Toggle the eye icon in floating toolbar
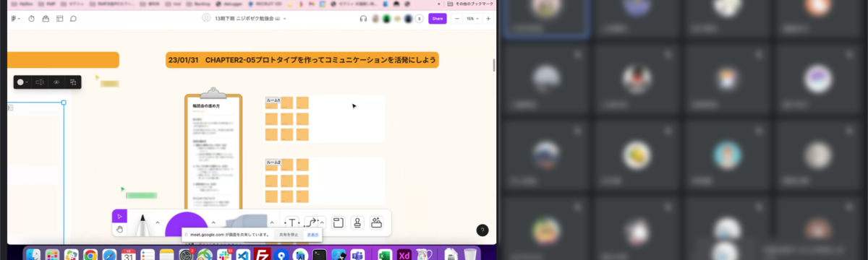This screenshot has width=868, height=260. click(x=56, y=82)
